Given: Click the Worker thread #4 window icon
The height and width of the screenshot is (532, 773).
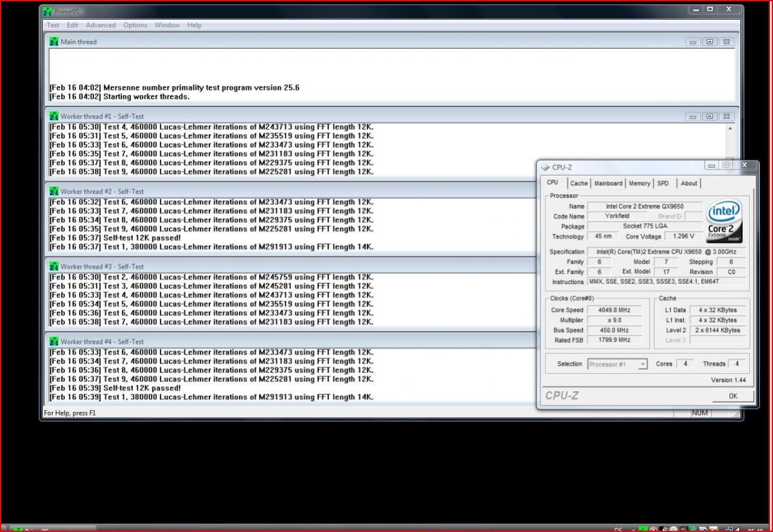Looking at the screenshot, I should click(54, 341).
